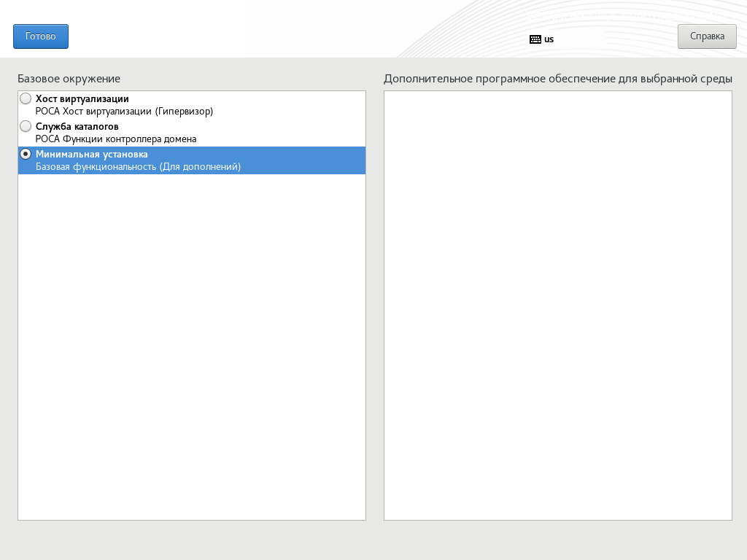The image size is (747, 560).
Task: Click the keyboard layout icon
Action: click(x=535, y=39)
